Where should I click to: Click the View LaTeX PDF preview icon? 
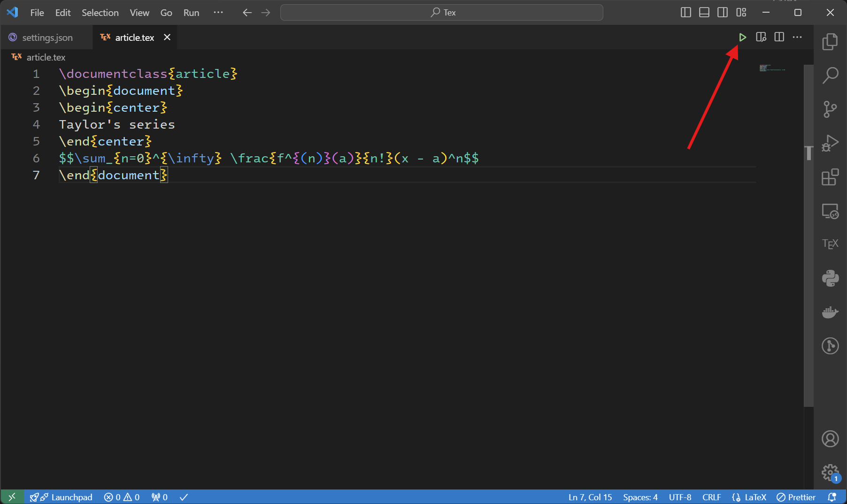pos(761,37)
